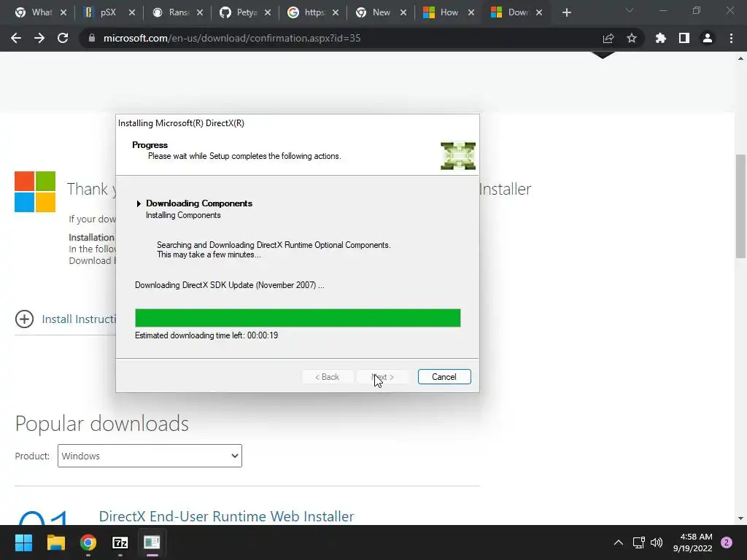
Task: Bookmark this page with the star icon
Action: point(632,38)
